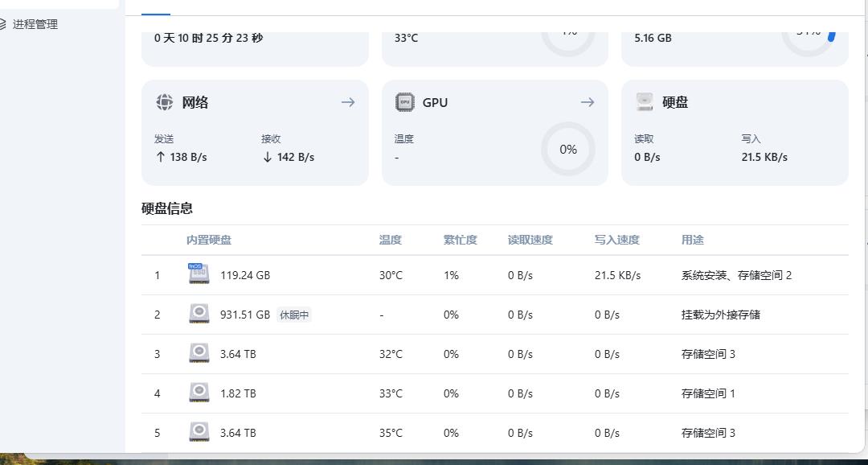The height and width of the screenshot is (465, 868).
Task: Click the 繁忙度 column header
Action: pyautogui.click(x=461, y=240)
